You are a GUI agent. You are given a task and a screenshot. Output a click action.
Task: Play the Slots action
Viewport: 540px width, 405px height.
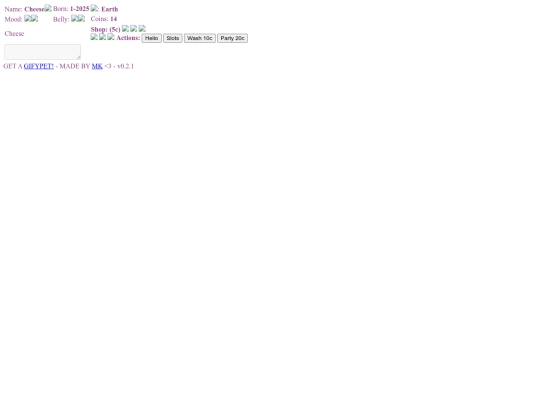point(173,38)
